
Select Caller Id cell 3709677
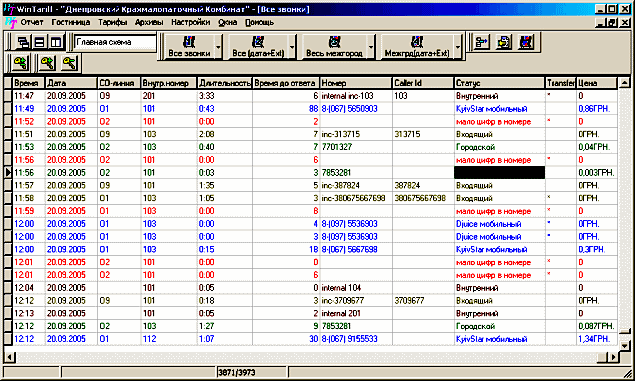click(x=423, y=300)
